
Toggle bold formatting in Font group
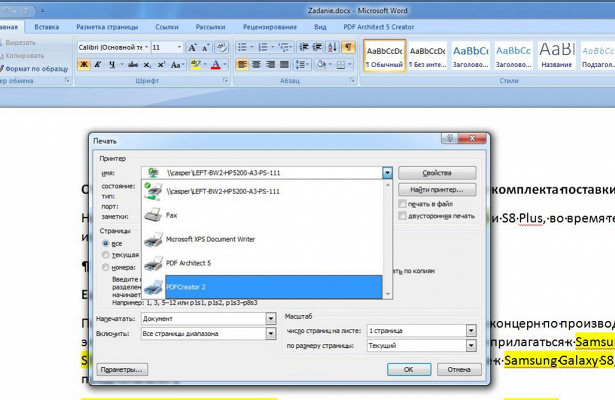click(x=84, y=64)
